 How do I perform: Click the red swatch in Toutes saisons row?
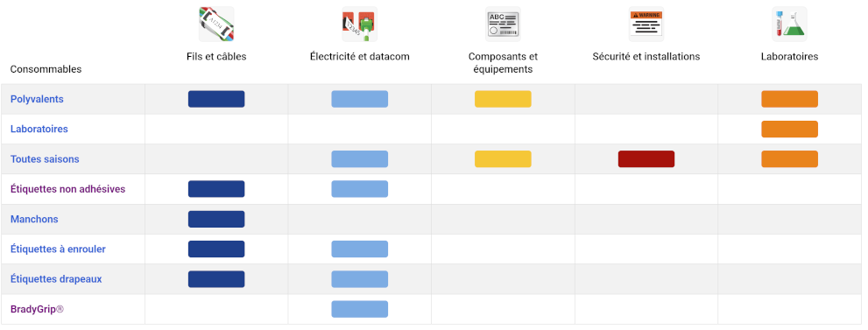click(x=646, y=159)
